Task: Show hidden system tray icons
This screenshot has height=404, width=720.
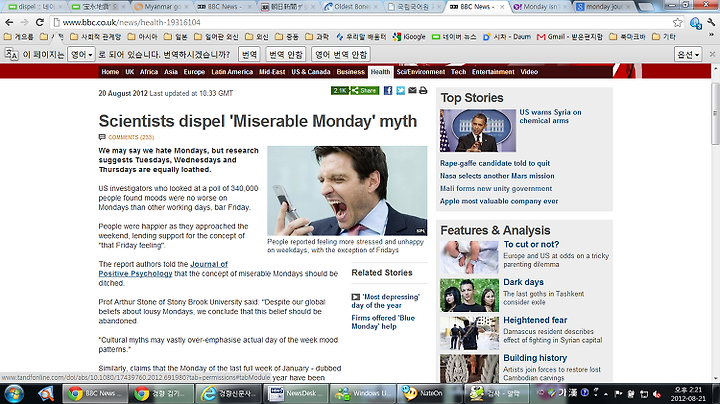Action: pos(606,394)
